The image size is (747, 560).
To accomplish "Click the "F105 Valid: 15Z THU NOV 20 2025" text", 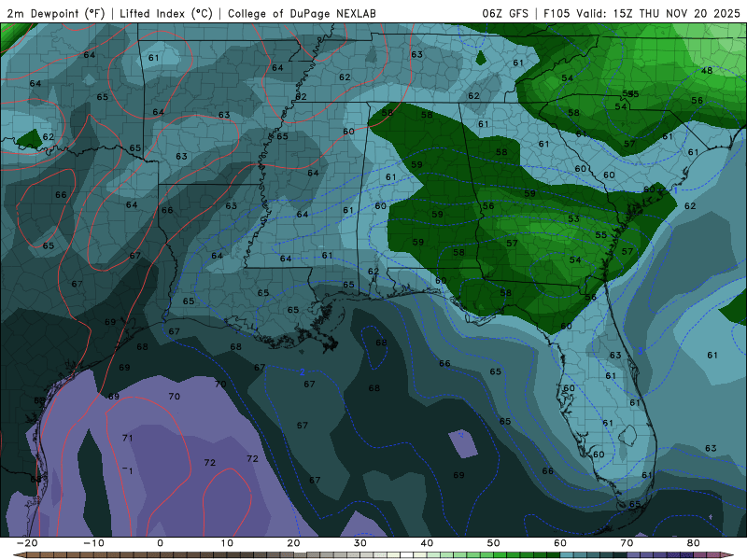I will coord(641,13).
